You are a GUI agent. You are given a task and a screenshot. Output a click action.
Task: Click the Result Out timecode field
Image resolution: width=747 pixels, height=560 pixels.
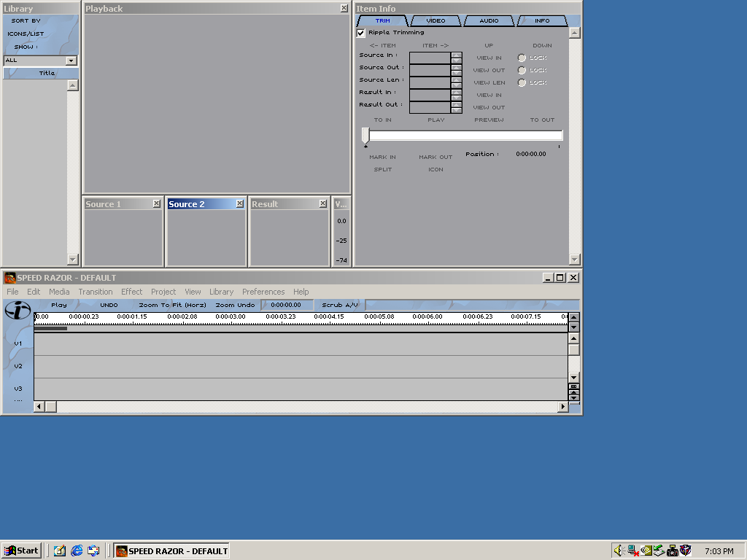coord(430,107)
